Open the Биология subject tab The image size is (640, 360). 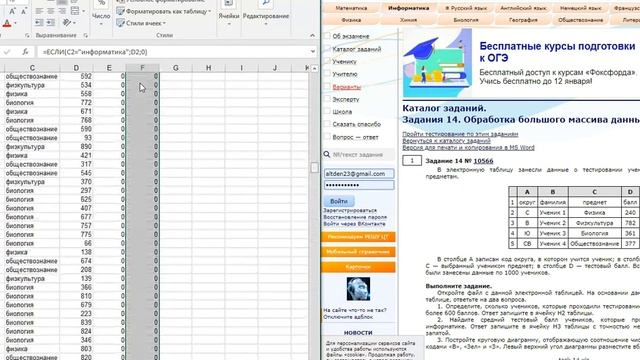(x=466, y=20)
